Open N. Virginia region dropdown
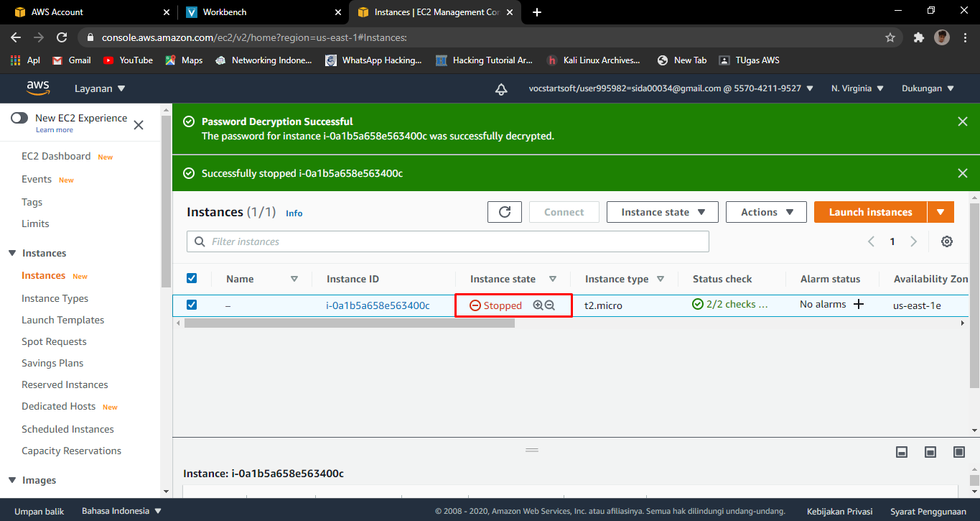The height and width of the screenshot is (521, 980). tap(858, 88)
